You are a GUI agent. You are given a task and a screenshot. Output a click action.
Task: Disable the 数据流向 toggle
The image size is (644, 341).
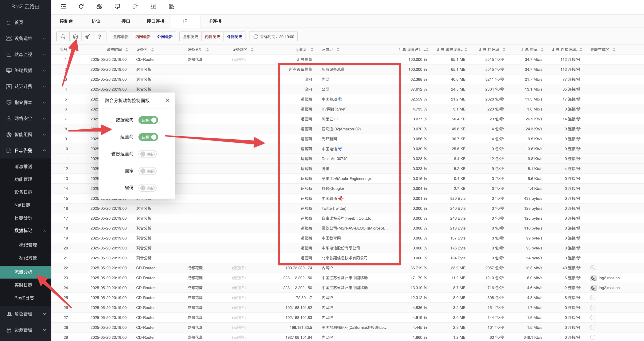(148, 120)
